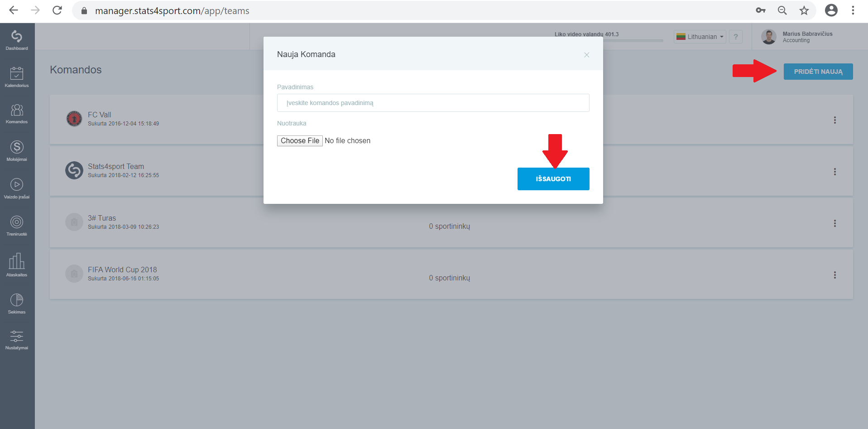Click the help question mark button
868x429 pixels.
click(736, 37)
